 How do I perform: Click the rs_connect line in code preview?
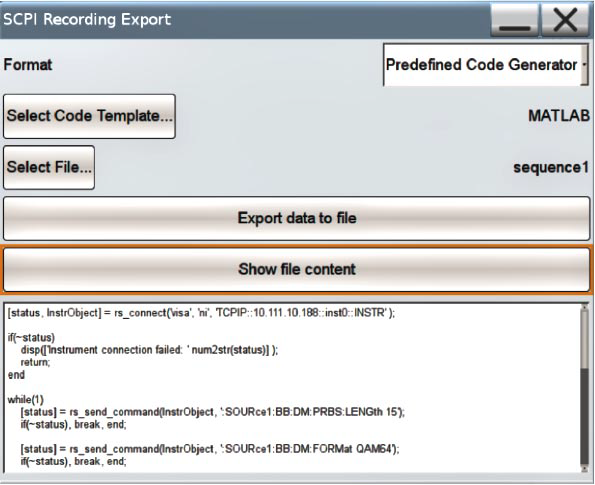201,313
